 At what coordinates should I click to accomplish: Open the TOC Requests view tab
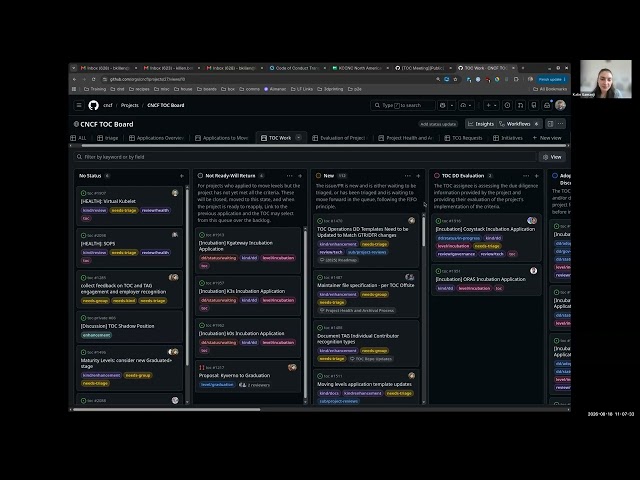[x=463, y=138]
